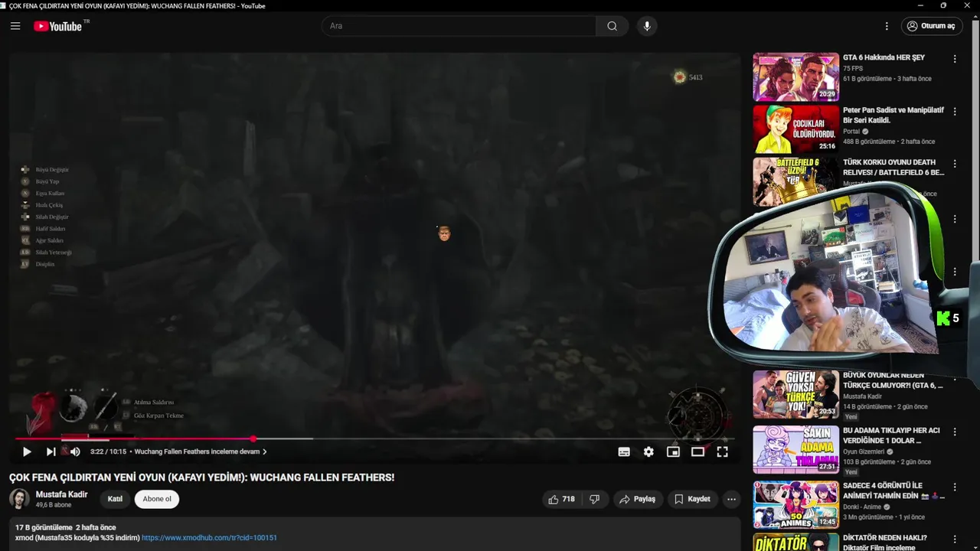Viewport: 980px width, 551px height.
Task: Open BU ADAMA TIKLAYIP HER ACI thumbnail
Action: pos(796,449)
